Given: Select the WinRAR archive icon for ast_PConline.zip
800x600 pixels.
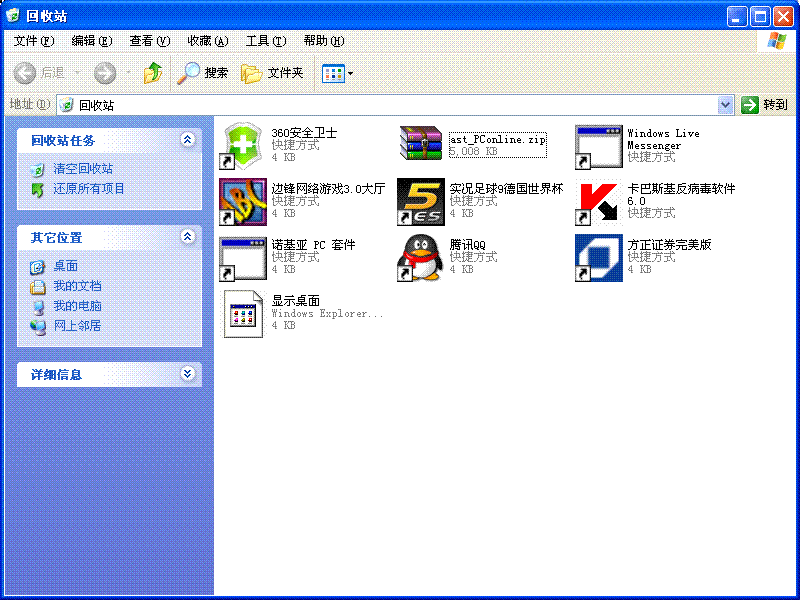Looking at the screenshot, I should point(421,144).
